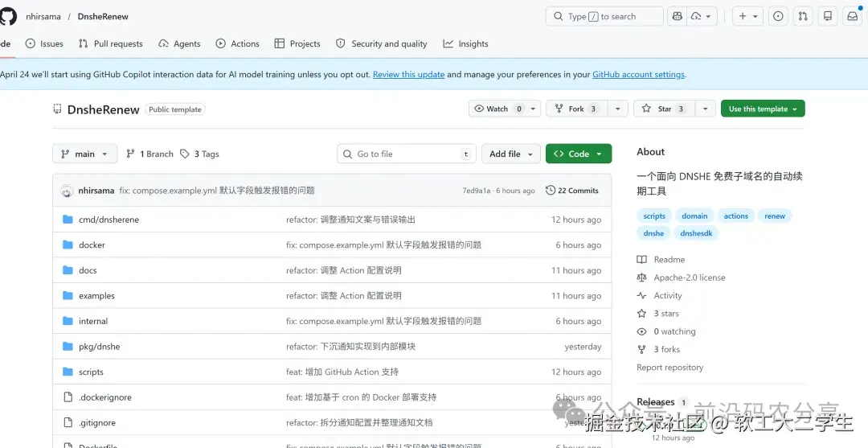Image resolution: width=868 pixels, height=448 pixels.
Task: Click the commits history clock icon
Action: coord(551,191)
